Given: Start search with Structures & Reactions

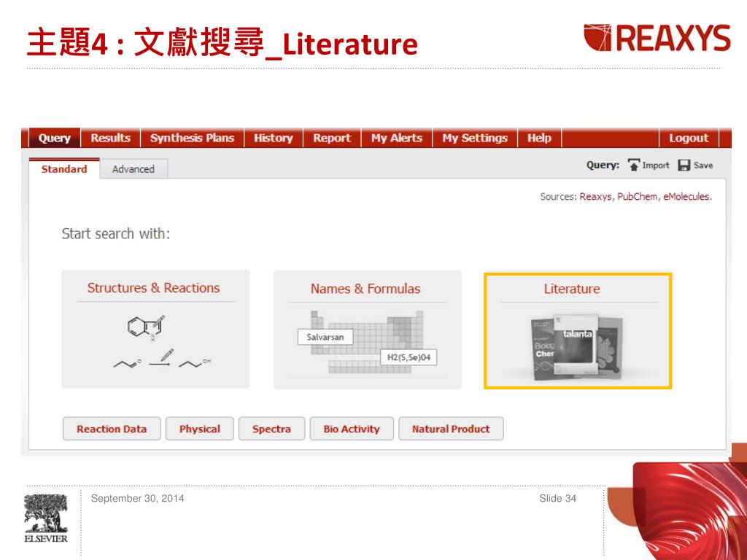Looking at the screenshot, I should (156, 329).
